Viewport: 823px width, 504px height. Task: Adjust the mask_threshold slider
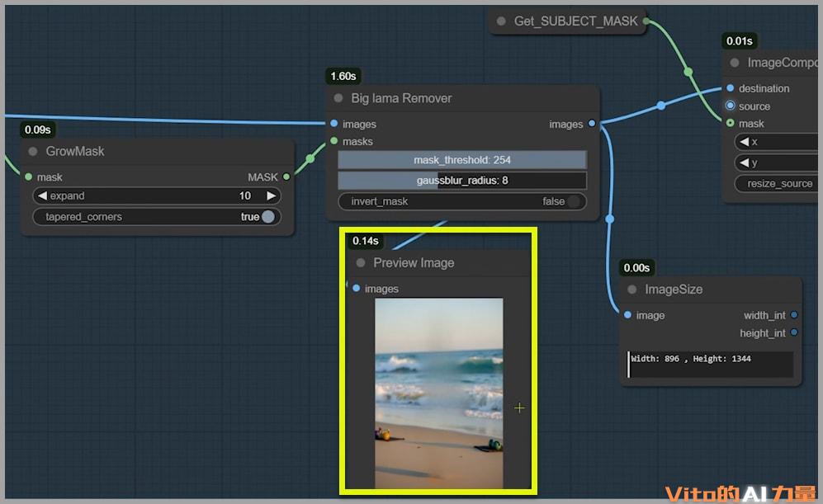coord(462,160)
